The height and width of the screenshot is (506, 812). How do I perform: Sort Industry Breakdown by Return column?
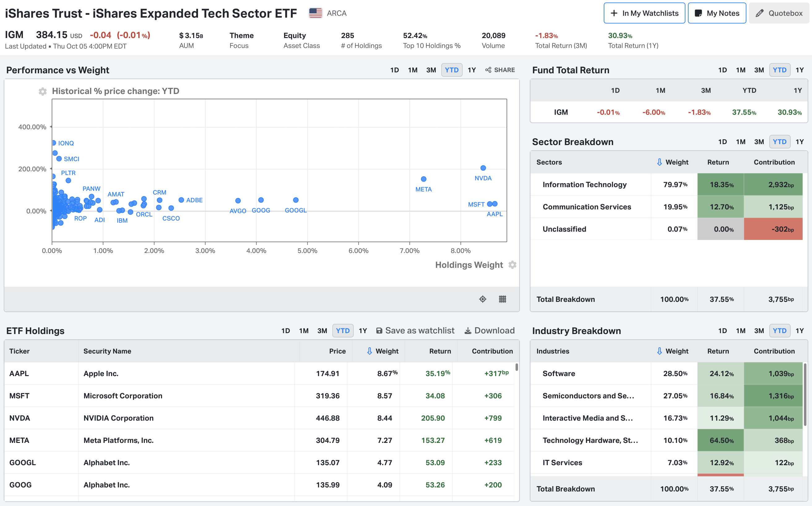tap(718, 351)
